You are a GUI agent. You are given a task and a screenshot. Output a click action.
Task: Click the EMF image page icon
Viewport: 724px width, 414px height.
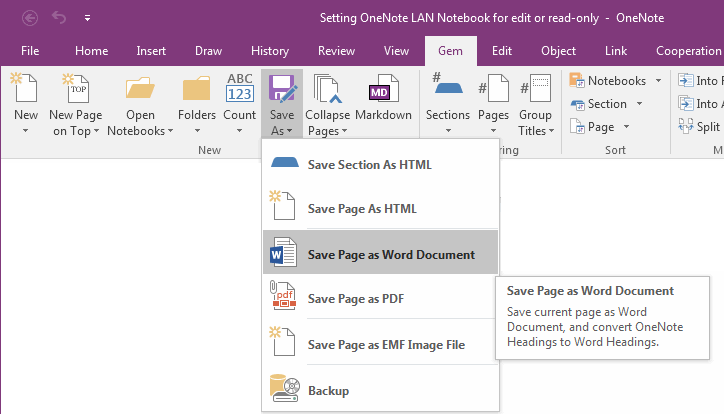point(282,341)
